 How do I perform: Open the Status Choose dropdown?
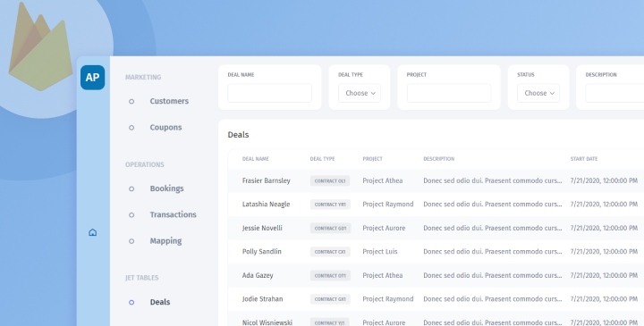click(x=538, y=93)
